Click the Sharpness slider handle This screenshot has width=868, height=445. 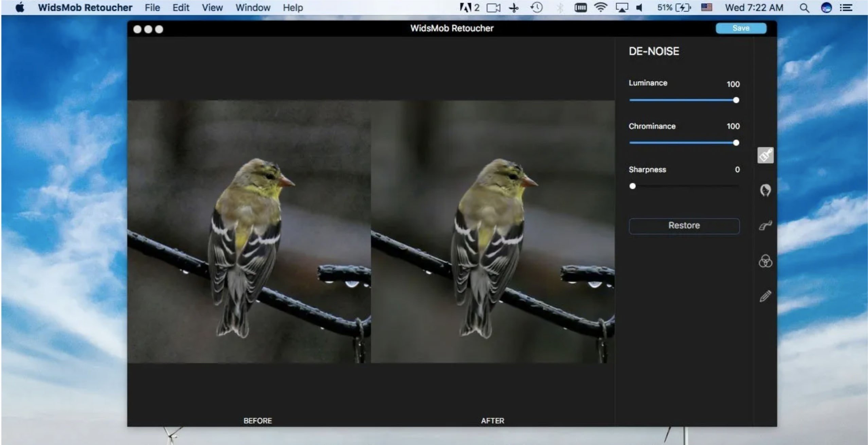click(632, 186)
